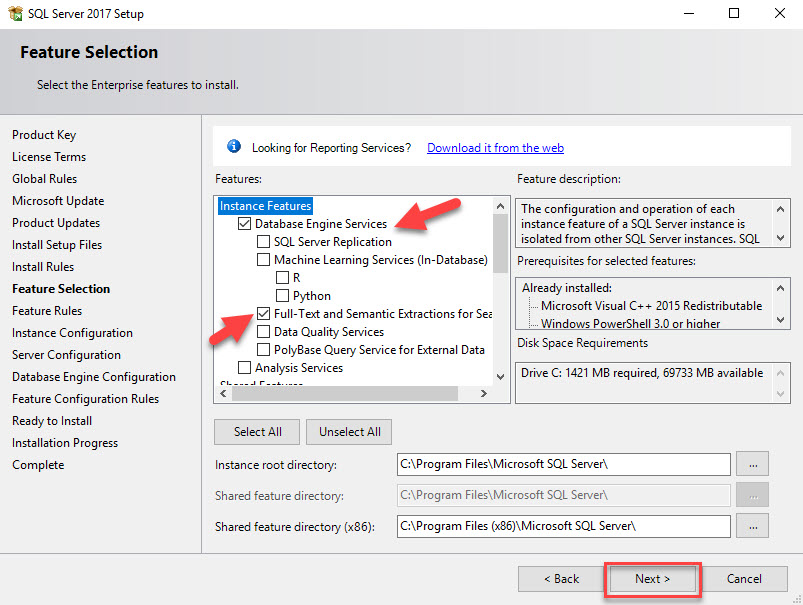This screenshot has width=803, height=605.
Task: Click features list scroll down arrow
Action: pyautogui.click(x=501, y=377)
